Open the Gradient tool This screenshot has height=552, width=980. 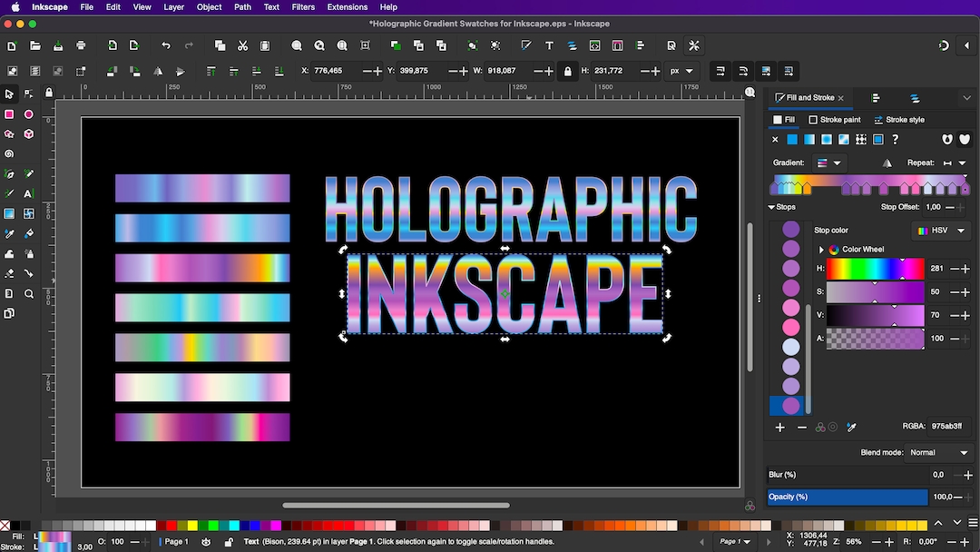coord(9,213)
